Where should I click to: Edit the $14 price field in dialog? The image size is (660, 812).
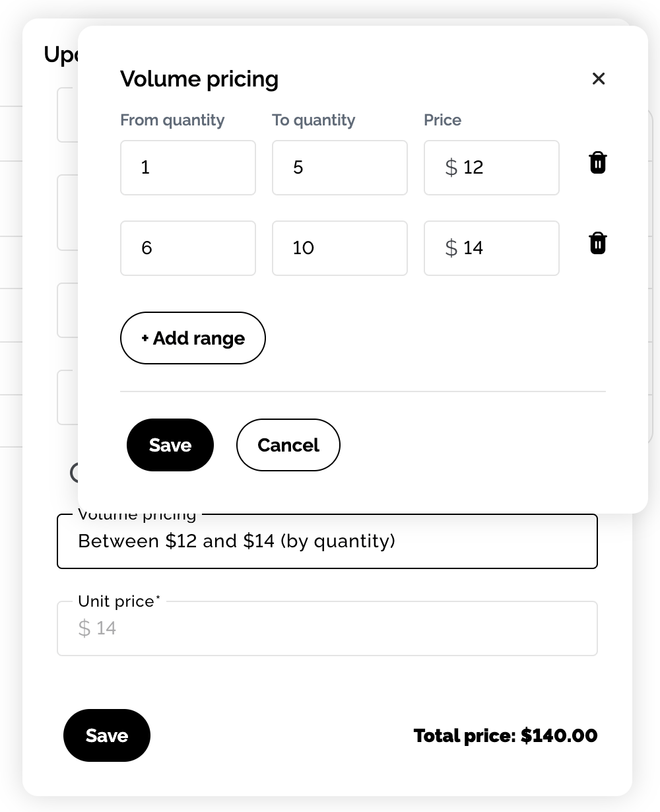tap(492, 248)
